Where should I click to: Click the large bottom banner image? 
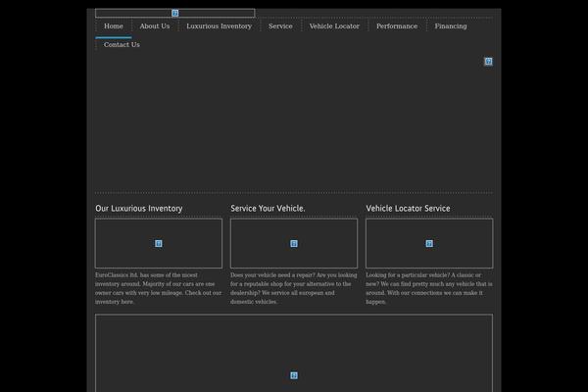[294, 354]
